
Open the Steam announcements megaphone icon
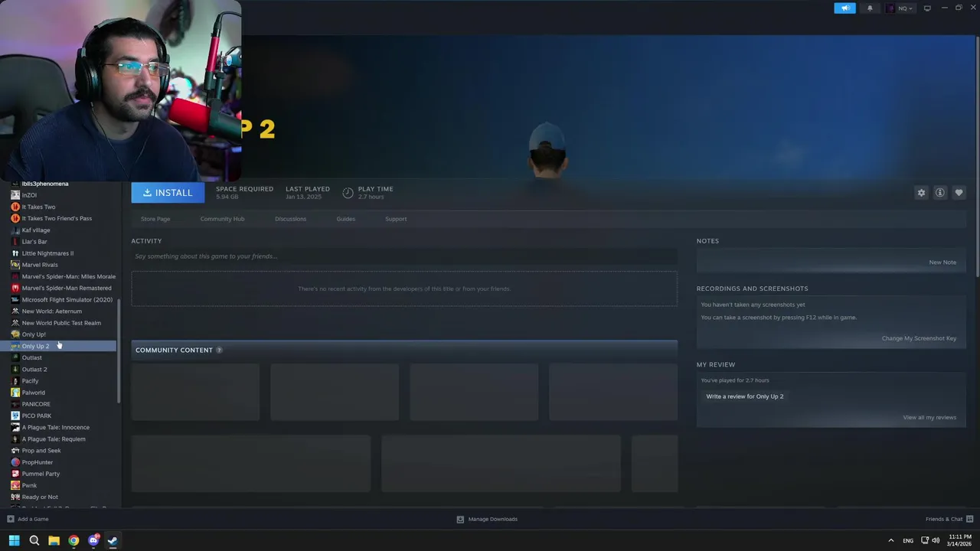pos(845,8)
